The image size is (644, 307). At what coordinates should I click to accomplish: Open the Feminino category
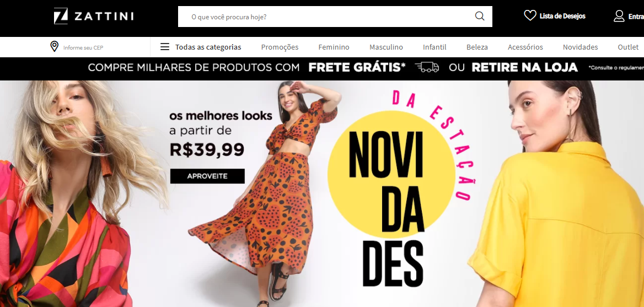coord(334,47)
